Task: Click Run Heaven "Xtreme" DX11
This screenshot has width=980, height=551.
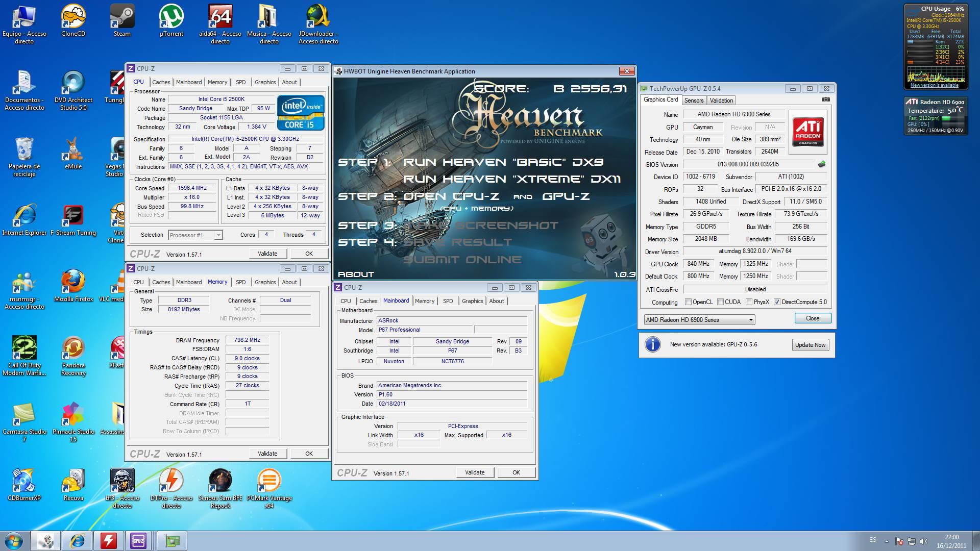Action: tap(512, 179)
